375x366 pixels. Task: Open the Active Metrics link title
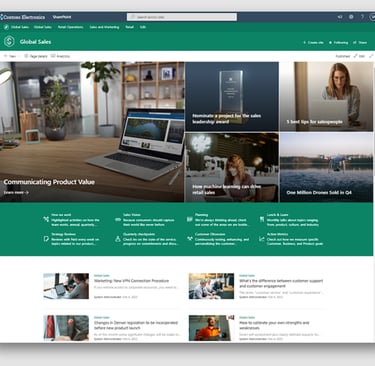pyautogui.click(x=277, y=234)
